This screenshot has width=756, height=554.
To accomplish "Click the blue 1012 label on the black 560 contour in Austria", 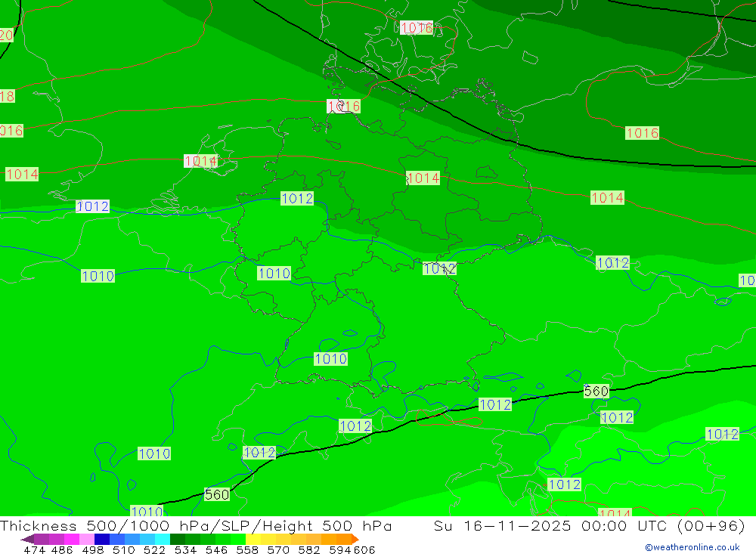I will pyautogui.click(x=495, y=405).
